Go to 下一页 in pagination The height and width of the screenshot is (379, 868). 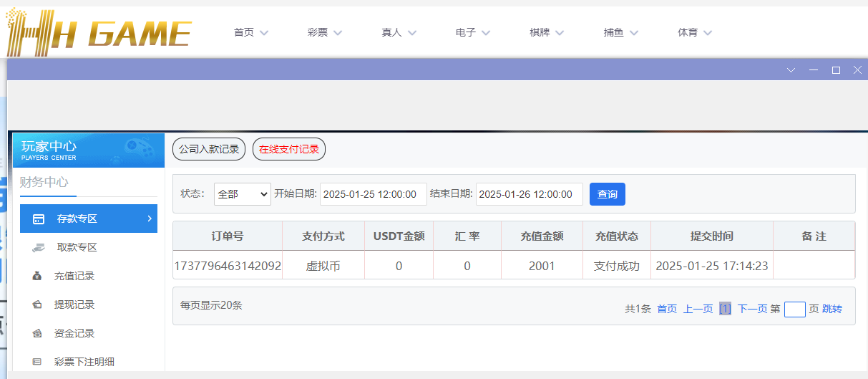[752, 309]
